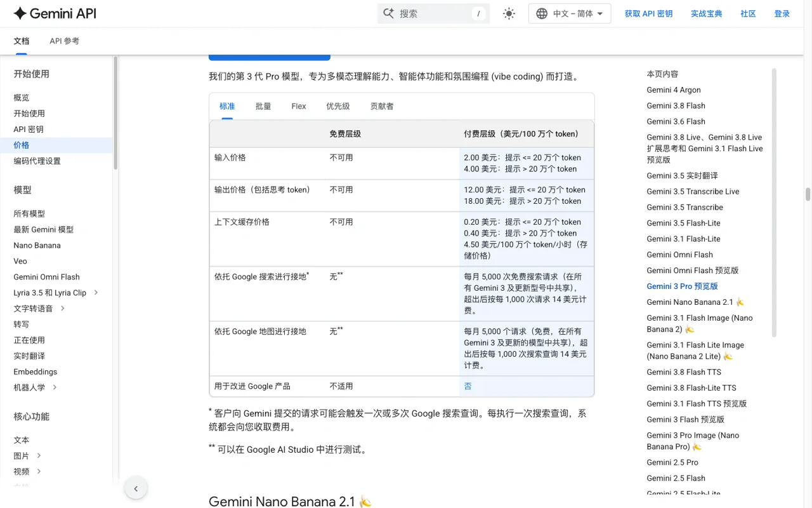The image size is (812, 508).
Task: Jump to Gemini 3.5 Transcribe Live section
Action: pyautogui.click(x=693, y=191)
